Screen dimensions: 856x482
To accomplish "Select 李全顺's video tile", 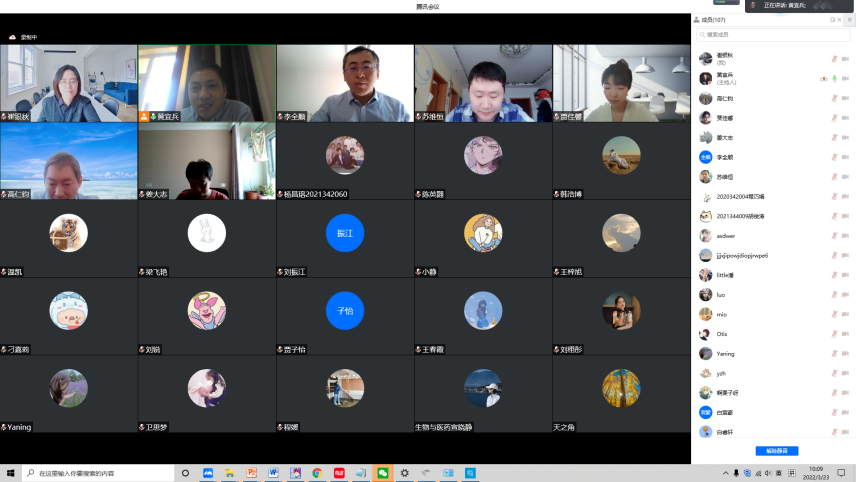I will pos(345,83).
